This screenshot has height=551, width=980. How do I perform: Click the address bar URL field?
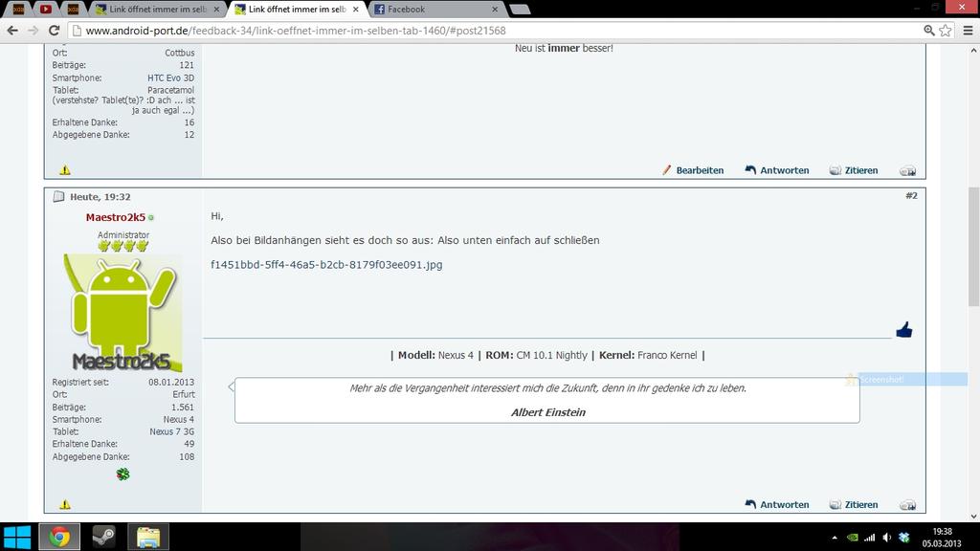tap(479, 31)
